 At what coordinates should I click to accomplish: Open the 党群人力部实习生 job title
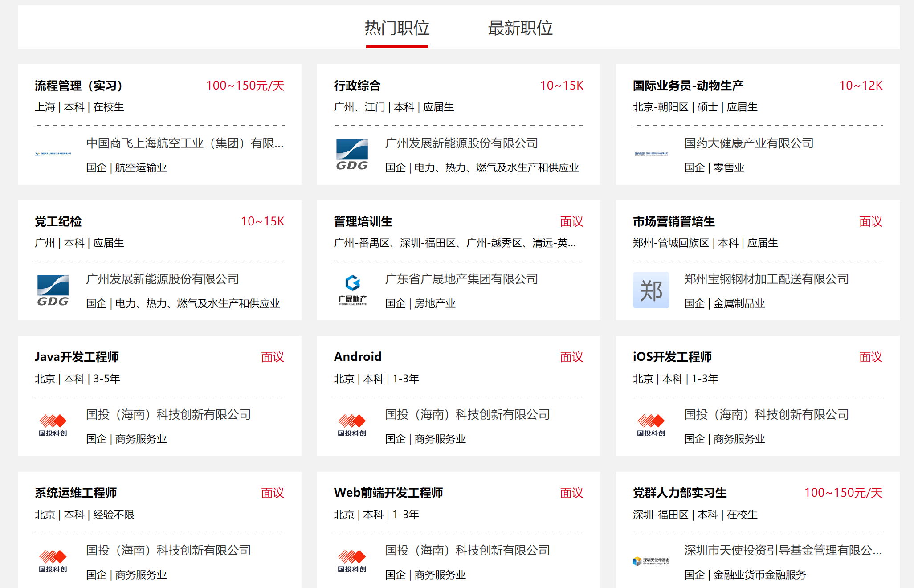point(679,493)
